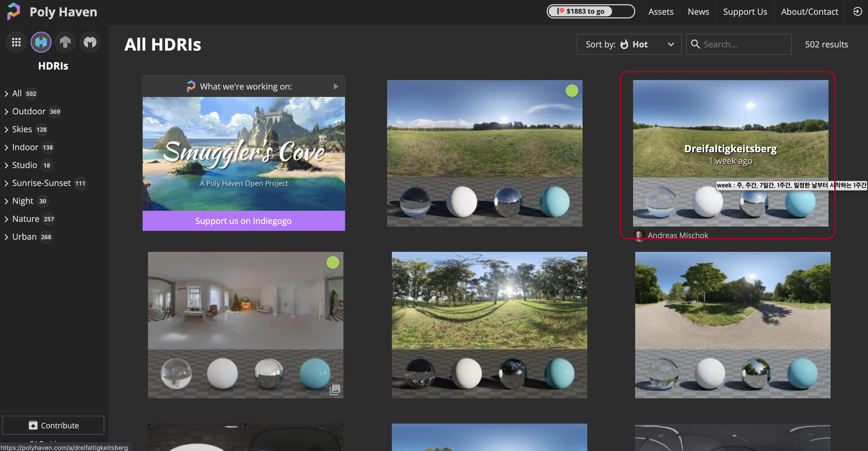Click the Poly Haven logo icon

click(x=14, y=11)
